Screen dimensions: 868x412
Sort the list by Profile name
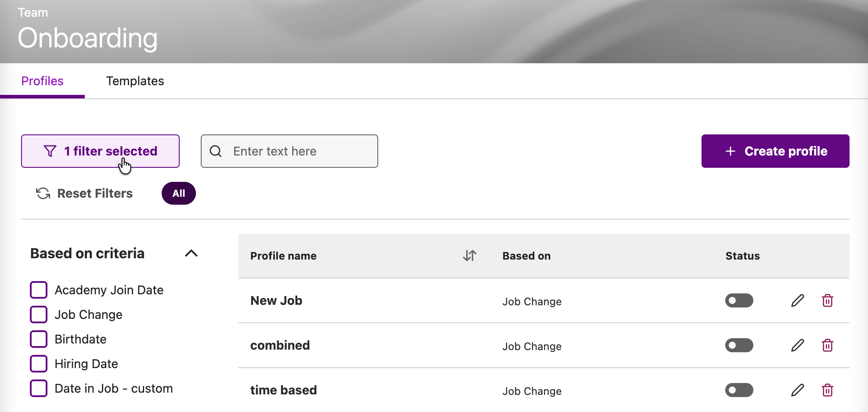[x=470, y=256]
